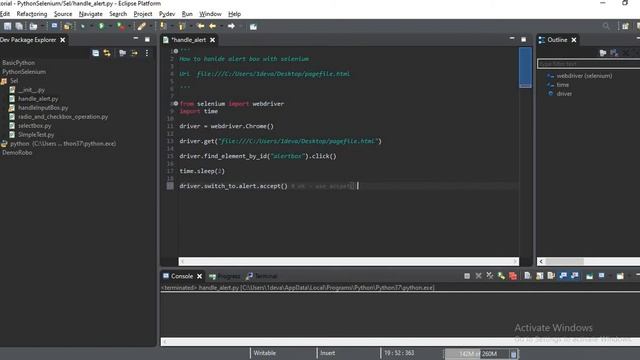Viewport: 640px width, 360px height.
Task: Close the Console view tab
Action: [199, 276]
